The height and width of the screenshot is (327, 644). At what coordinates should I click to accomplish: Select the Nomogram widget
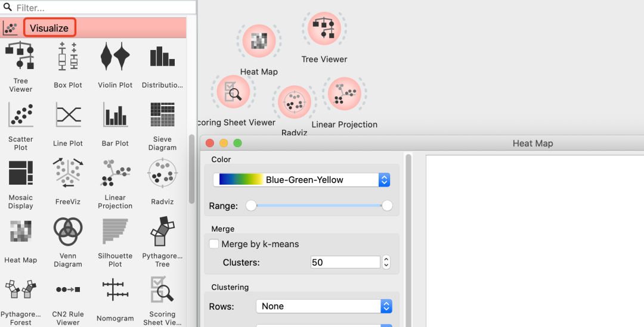(115, 300)
